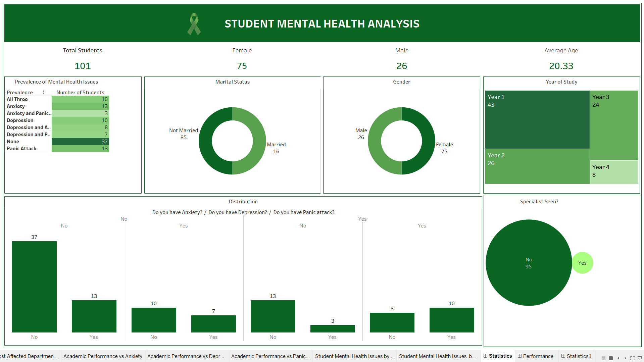Click the show tabs square icon

coord(611,358)
